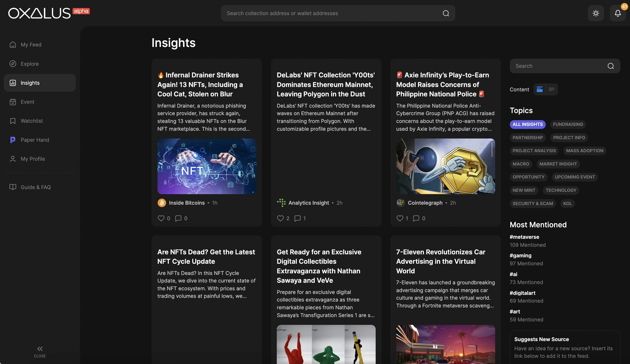
Task: Open notifications bell with 41 badge
Action: pos(618,13)
